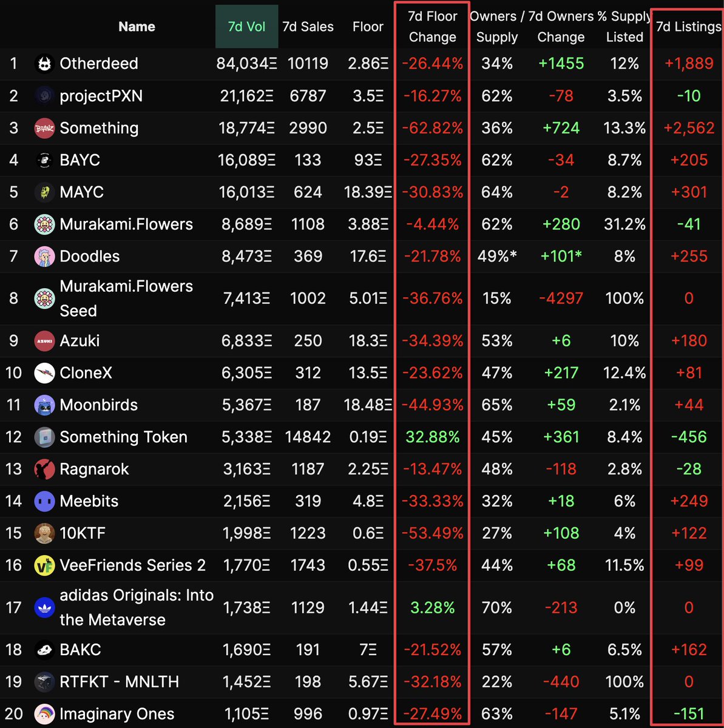Open the Ragnarok collection name
The height and width of the screenshot is (728, 724).
tap(95, 470)
